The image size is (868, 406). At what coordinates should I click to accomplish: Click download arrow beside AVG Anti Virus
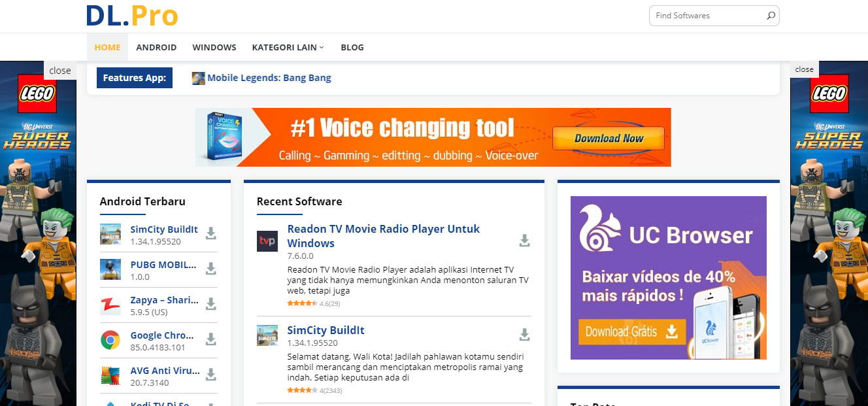click(x=210, y=375)
